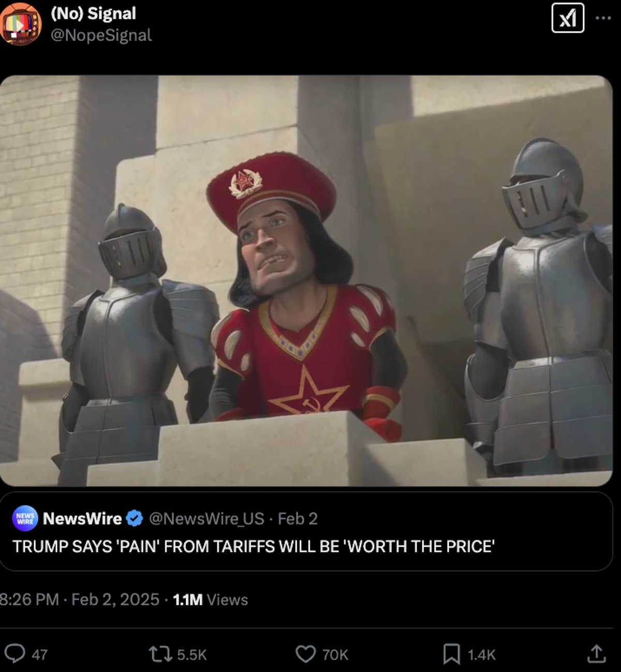The height and width of the screenshot is (672, 621).
Task: Enlarge the Lord Farquaad meme image
Action: [306, 280]
